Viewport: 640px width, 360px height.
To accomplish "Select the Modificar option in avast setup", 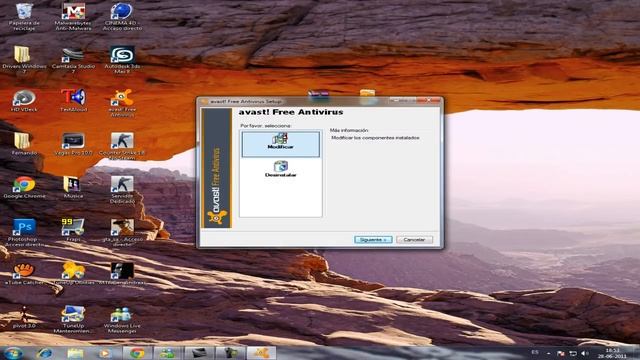I will tap(280, 144).
